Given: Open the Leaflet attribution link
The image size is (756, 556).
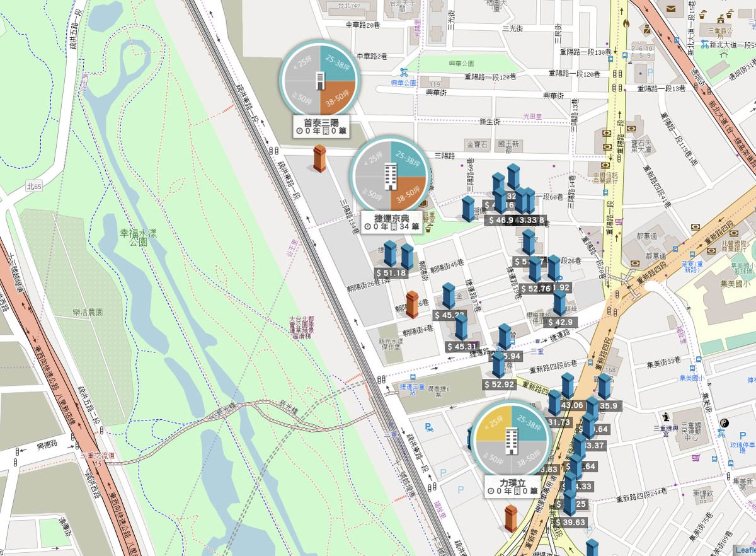Looking at the screenshot, I should click(x=745, y=550).
